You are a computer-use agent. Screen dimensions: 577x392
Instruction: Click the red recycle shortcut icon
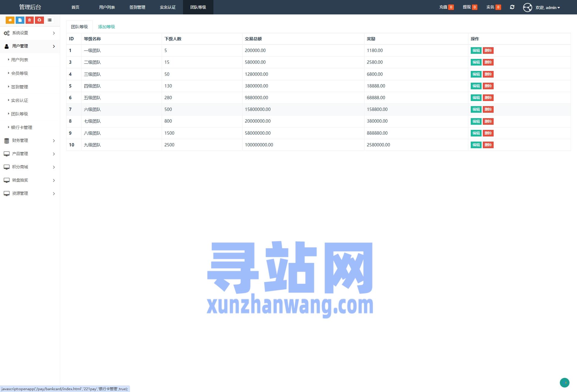pyautogui.click(x=39, y=20)
